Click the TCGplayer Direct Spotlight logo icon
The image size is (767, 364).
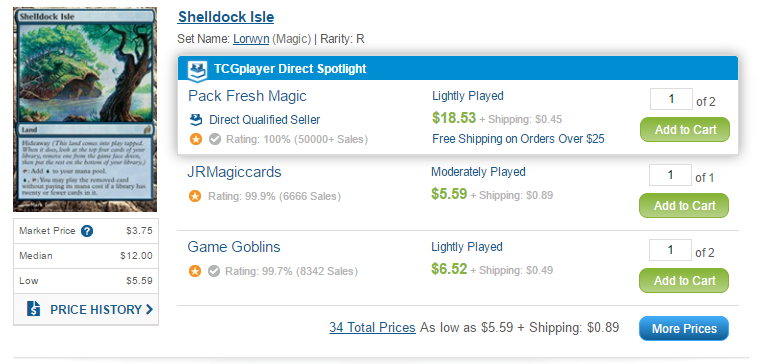(x=197, y=69)
